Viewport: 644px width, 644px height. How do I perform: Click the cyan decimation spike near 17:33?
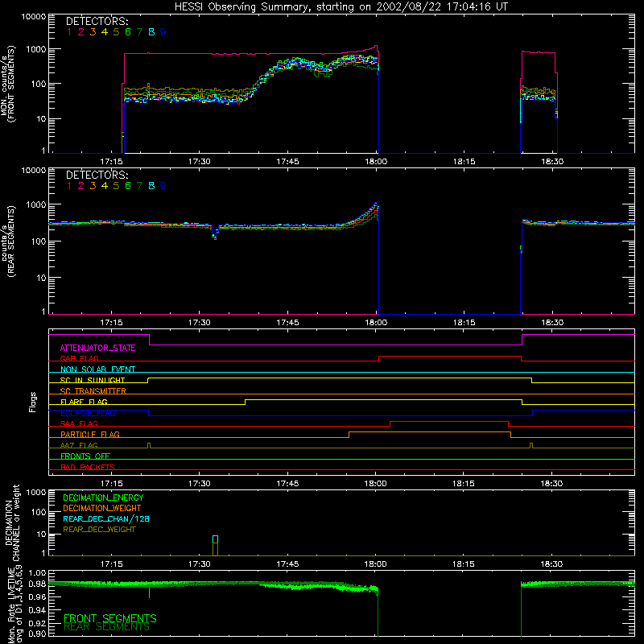click(215, 539)
